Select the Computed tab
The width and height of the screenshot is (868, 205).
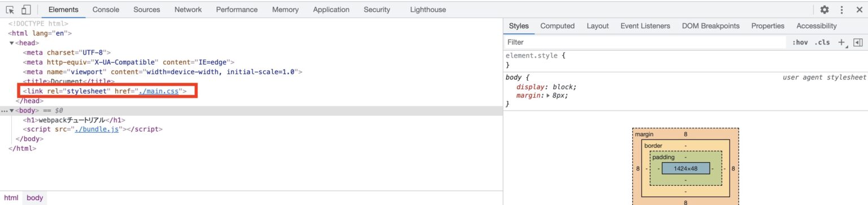(x=557, y=26)
